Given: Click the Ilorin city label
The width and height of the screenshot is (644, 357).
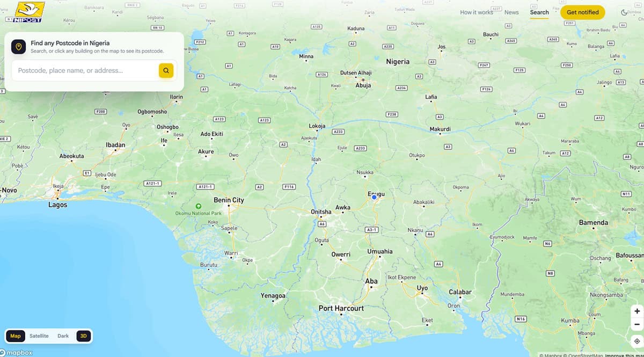Looking at the screenshot, I should pos(176,97).
